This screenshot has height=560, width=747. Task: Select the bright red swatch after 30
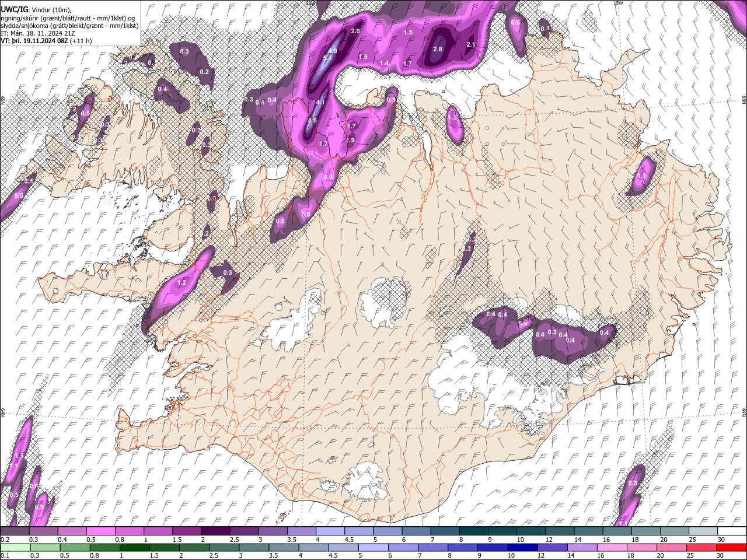731,547
